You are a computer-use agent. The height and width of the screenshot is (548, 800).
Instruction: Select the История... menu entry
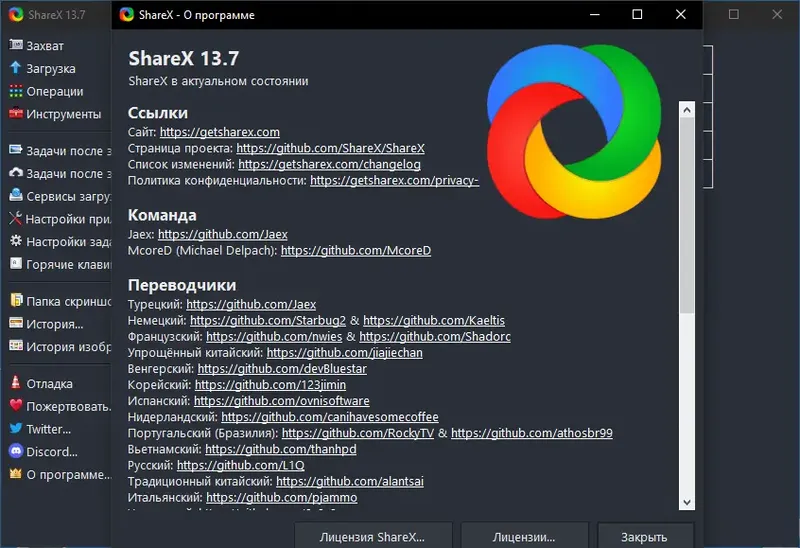[55, 324]
